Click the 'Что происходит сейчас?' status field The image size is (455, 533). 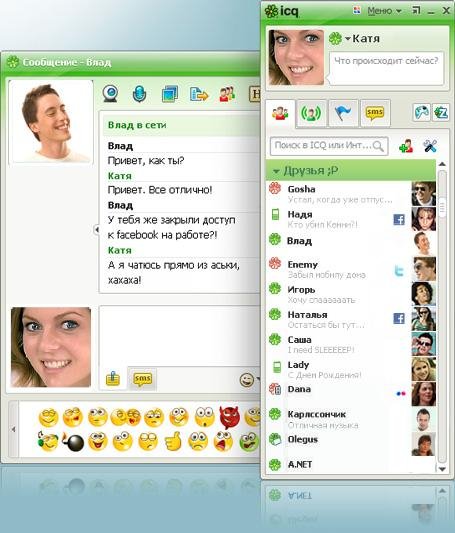tap(386, 68)
